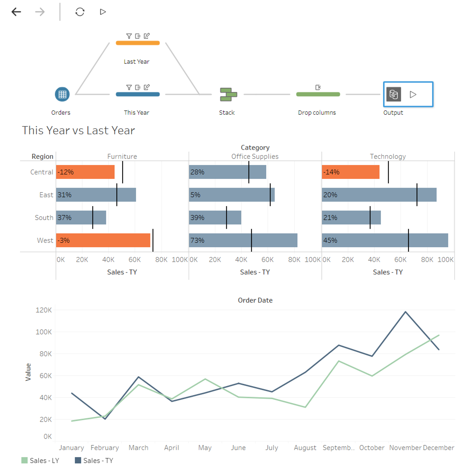
Task: Click the refresh icon in the toolbar
Action: click(x=80, y=12)
